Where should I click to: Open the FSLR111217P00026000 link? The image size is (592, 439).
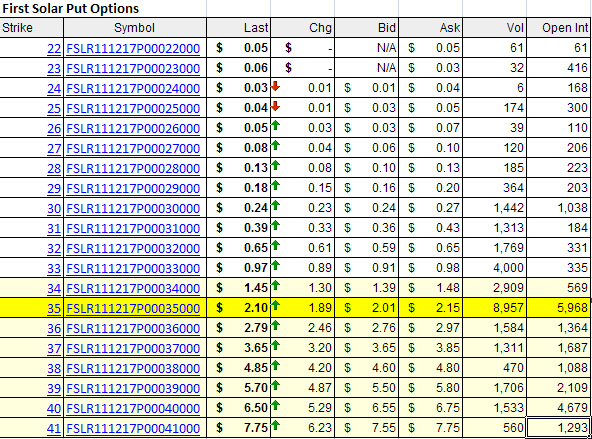tap(133, 129)
